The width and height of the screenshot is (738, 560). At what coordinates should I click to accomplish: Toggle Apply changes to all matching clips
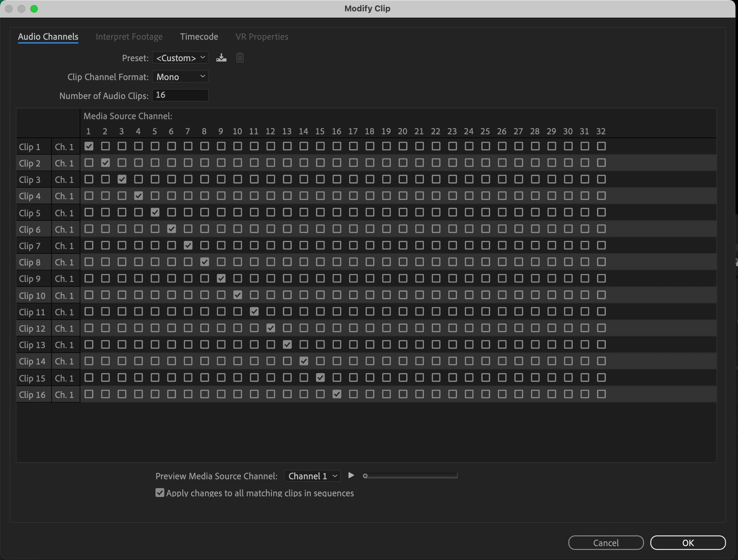point(160,493)
